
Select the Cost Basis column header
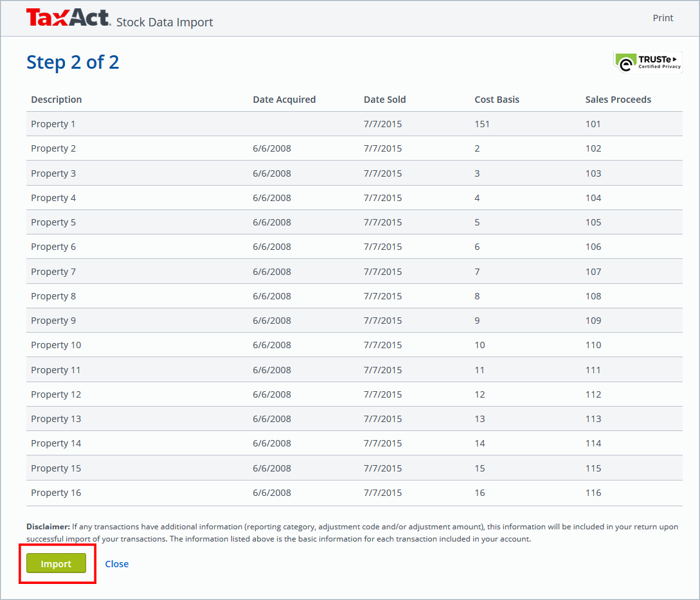496,100
